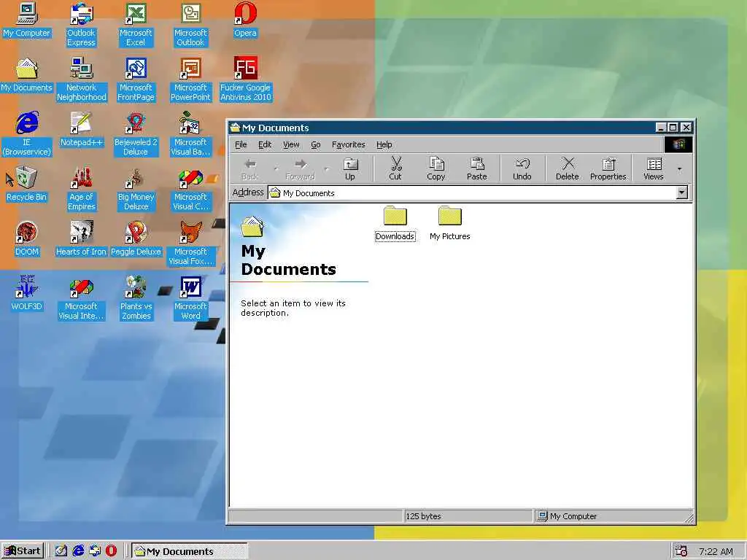Select the Microsoft Word shortcut
Image resolution: width=747 pixels, height=560 pixels.
click(x=190, y=298)
